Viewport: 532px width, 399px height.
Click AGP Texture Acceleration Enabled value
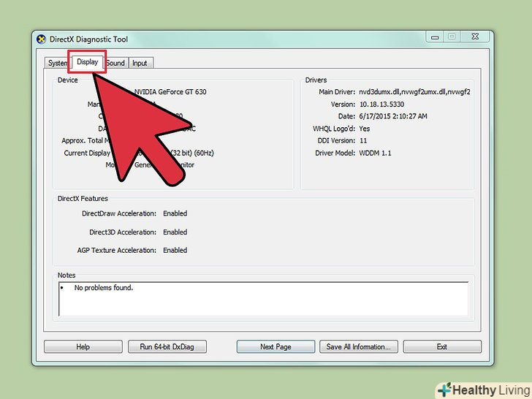click(x=175, y=250)
